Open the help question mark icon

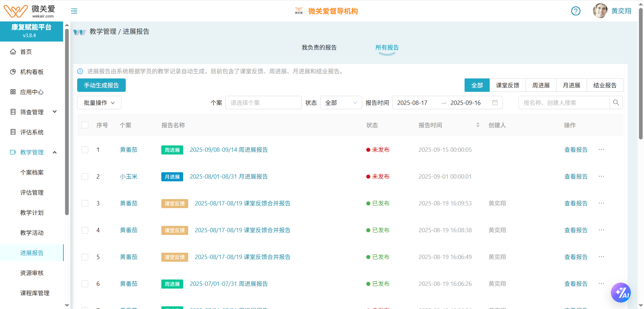click(576, 11)
